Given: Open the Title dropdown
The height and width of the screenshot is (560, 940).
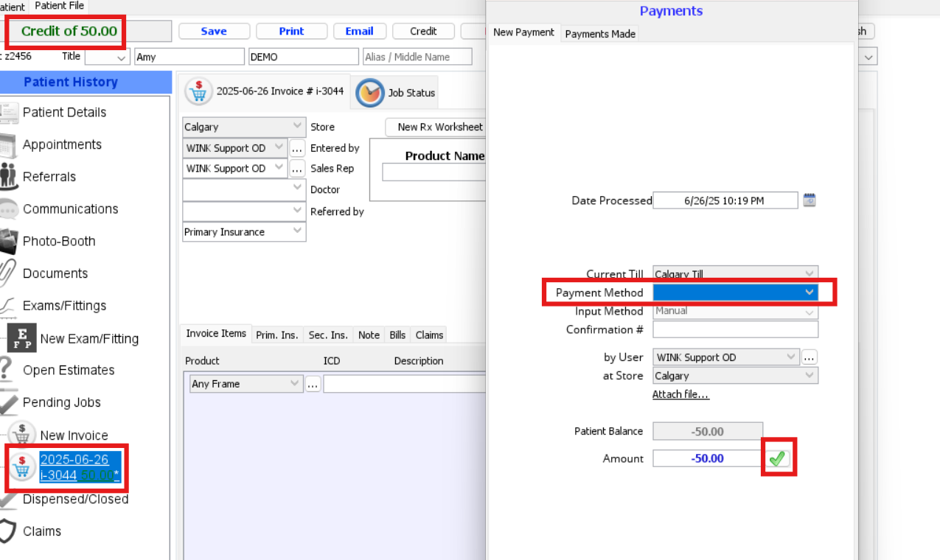Looking at the screenshot, I should [108, 57].
